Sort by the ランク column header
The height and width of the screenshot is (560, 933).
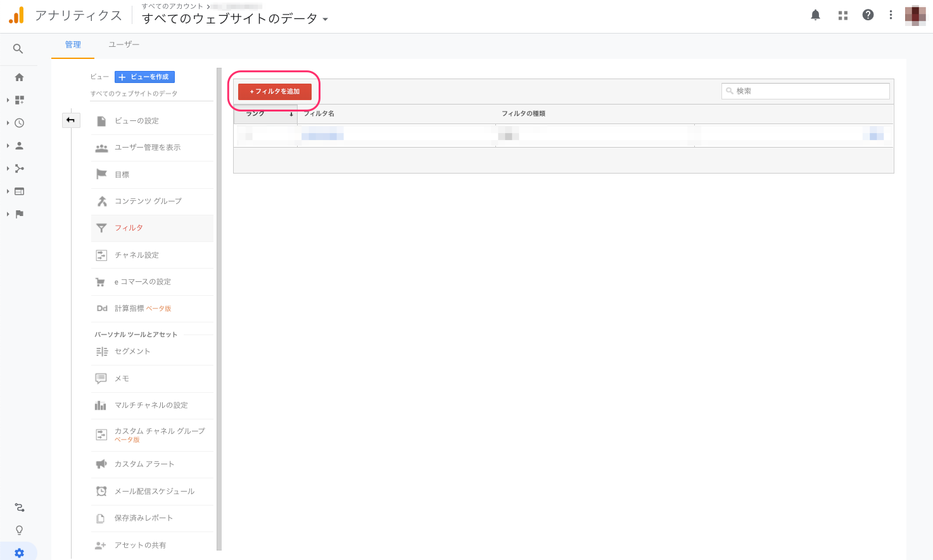[265, 114]
